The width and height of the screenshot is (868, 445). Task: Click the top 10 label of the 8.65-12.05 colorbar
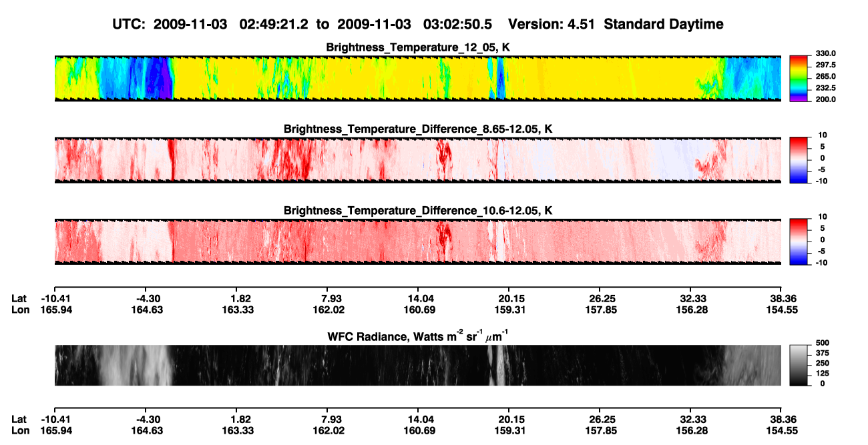pyautogui.click(x=822, y=135)
